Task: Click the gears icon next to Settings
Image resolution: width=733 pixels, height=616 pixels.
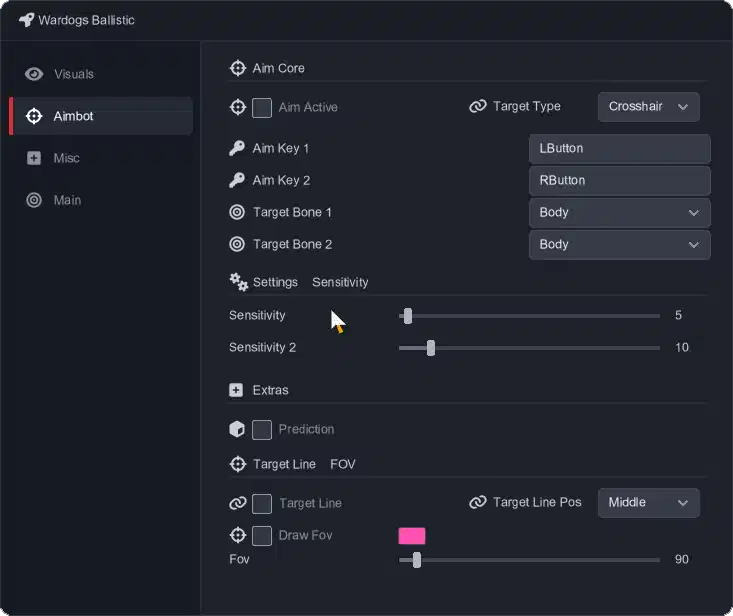Action: (238, 282)
